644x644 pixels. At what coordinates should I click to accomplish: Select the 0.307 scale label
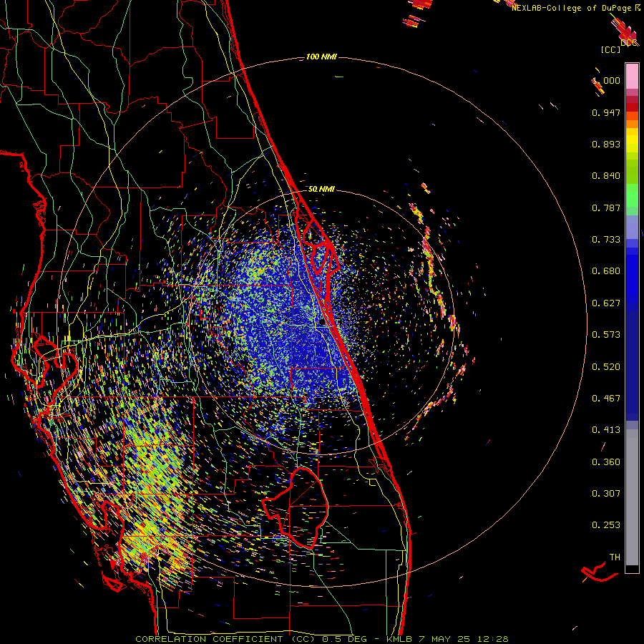pyautogui.click(x=606, y=494)
